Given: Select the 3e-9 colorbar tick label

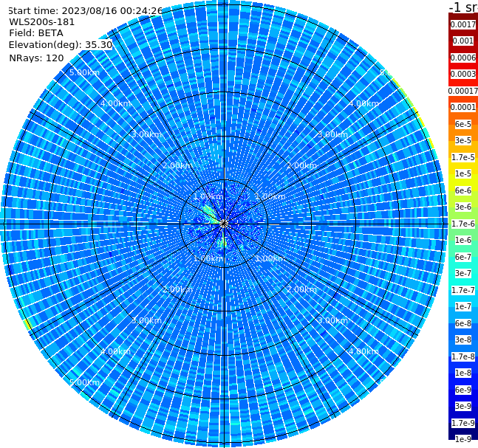Looking at the screenshot, I should pos(463,406).
